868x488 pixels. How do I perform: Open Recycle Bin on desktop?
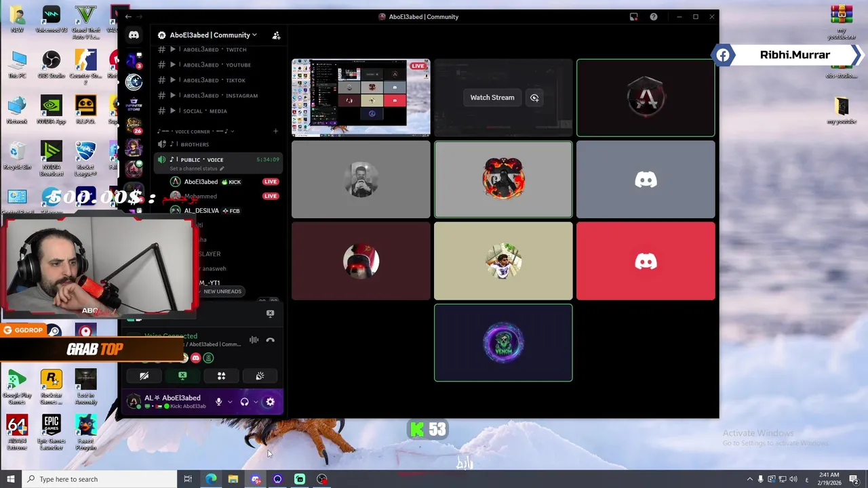click(x=17, y=156)
